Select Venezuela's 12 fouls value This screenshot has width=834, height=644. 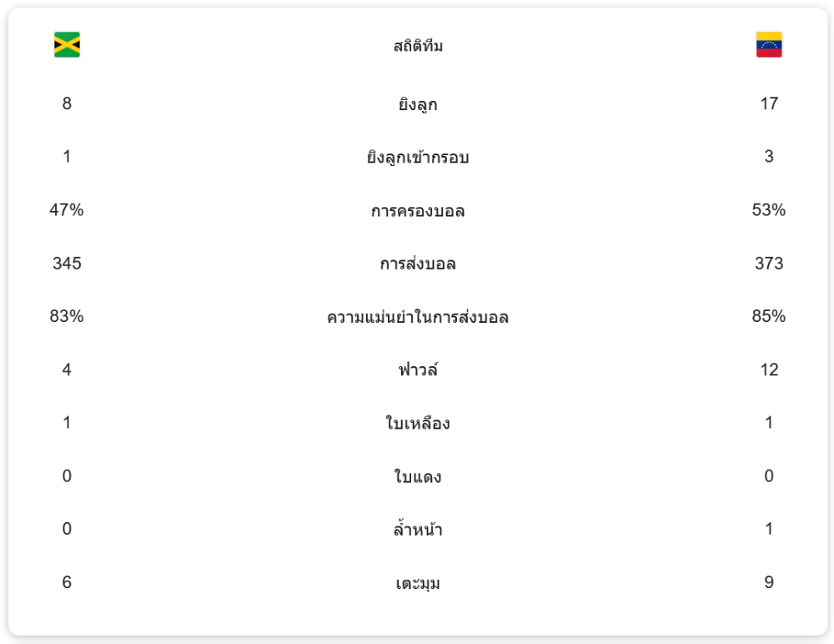769,370
